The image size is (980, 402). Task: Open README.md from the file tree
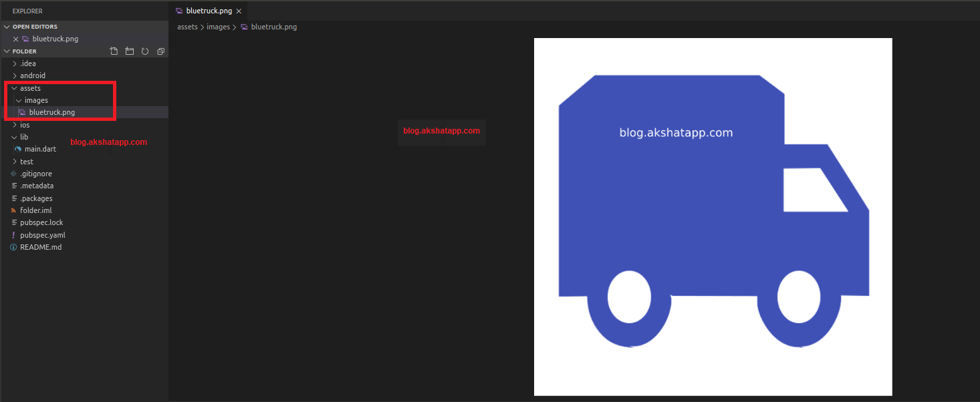pyautogui.click(x=40, y=247)
